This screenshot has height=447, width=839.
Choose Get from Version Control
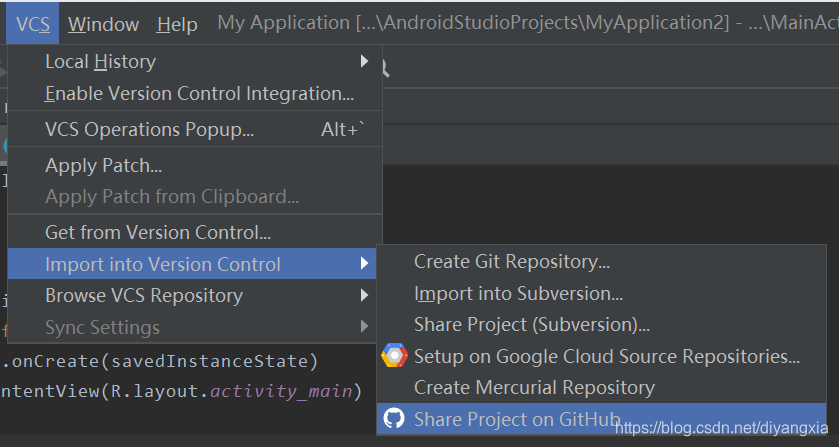(195, 232)
